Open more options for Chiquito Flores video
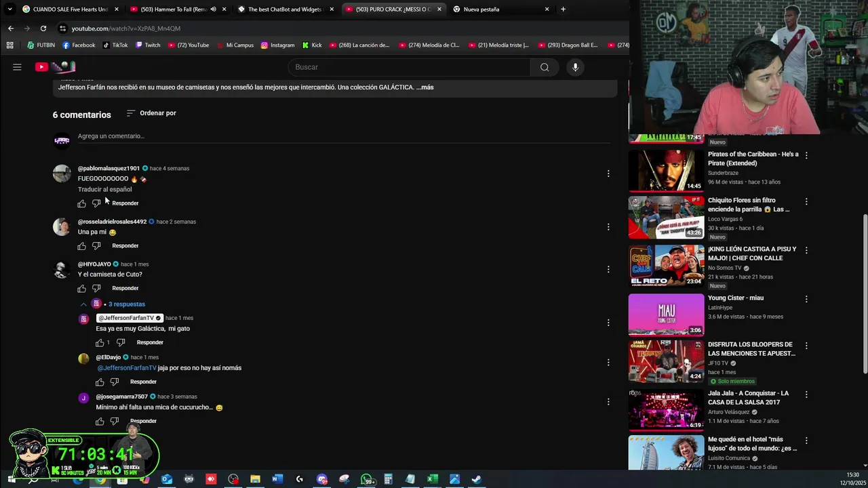The width and height of the screenshot is (868, 488). click(806, 201)
